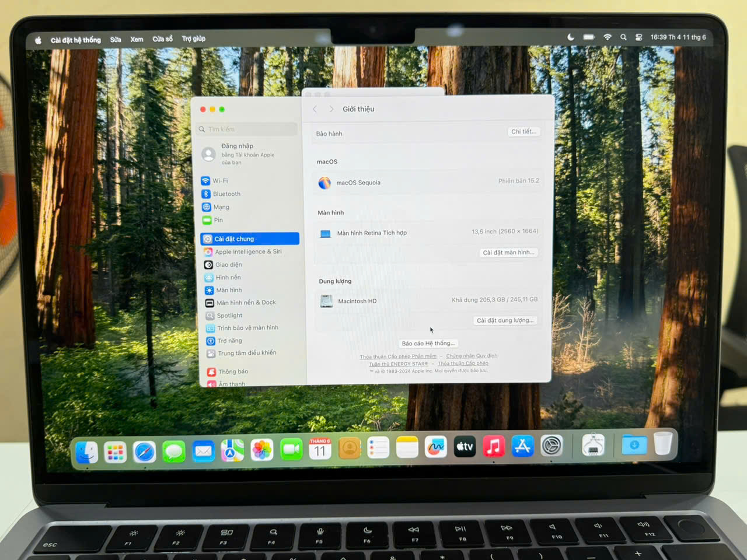Open the Trợ giúp menu
The image size is (747, 560).
pos(193,38)
